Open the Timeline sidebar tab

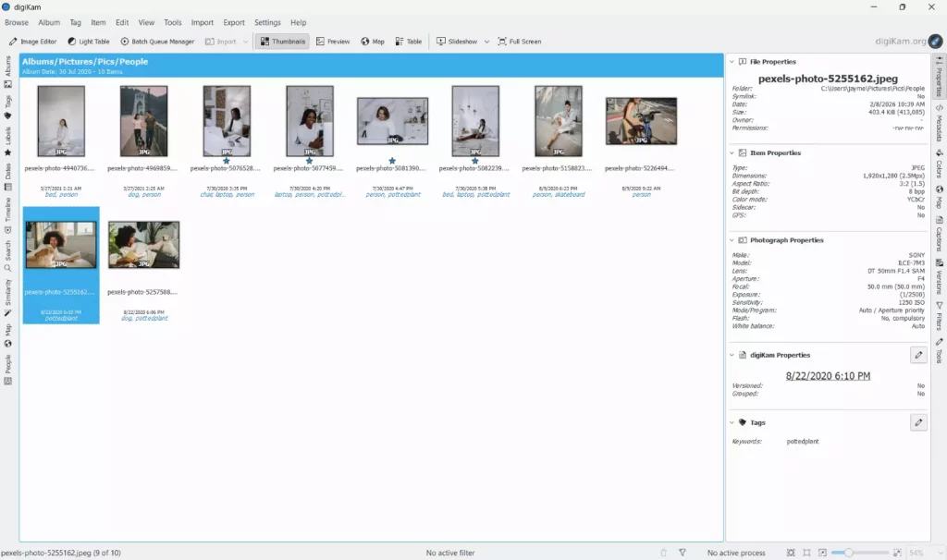8,213
